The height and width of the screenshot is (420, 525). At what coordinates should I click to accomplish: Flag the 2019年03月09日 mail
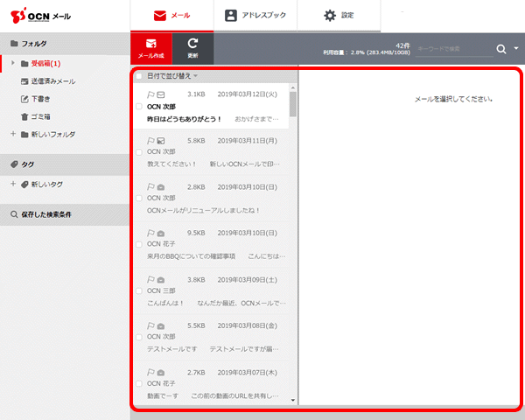pos(150,280)
